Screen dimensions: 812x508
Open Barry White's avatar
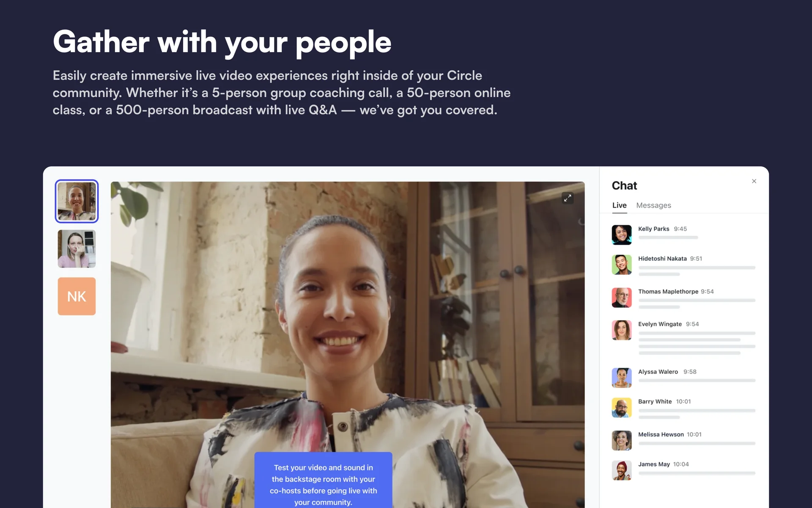click(622, 408)
